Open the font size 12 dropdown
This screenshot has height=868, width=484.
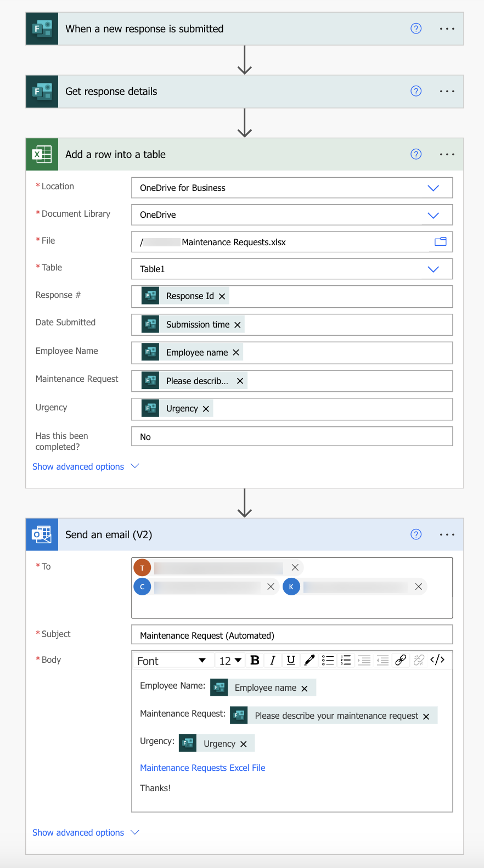(x=230, y=661)
